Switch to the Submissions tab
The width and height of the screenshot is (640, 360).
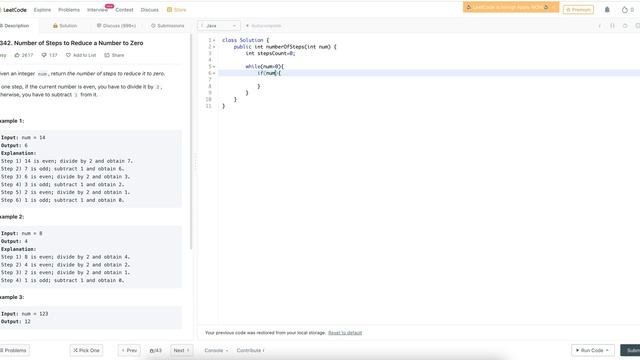168,26
